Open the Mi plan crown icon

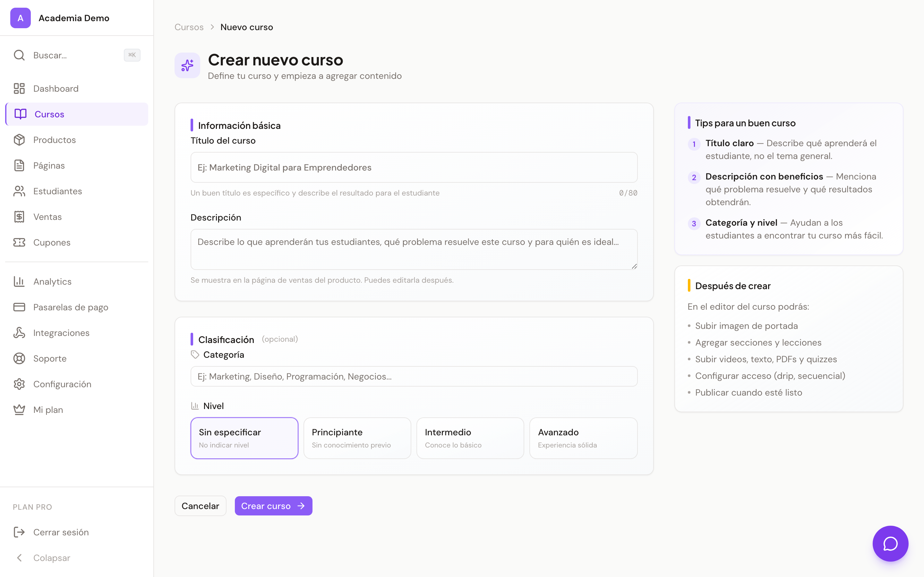[x=20, y=409]
